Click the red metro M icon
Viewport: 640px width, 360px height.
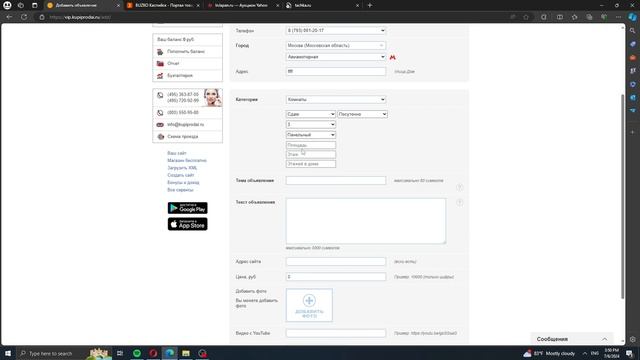coord(392,57)
